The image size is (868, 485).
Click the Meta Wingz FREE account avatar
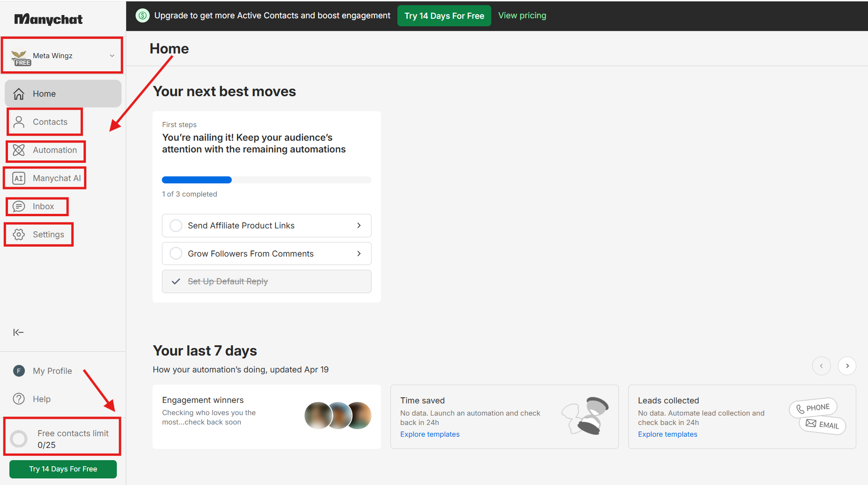[21, 58]
